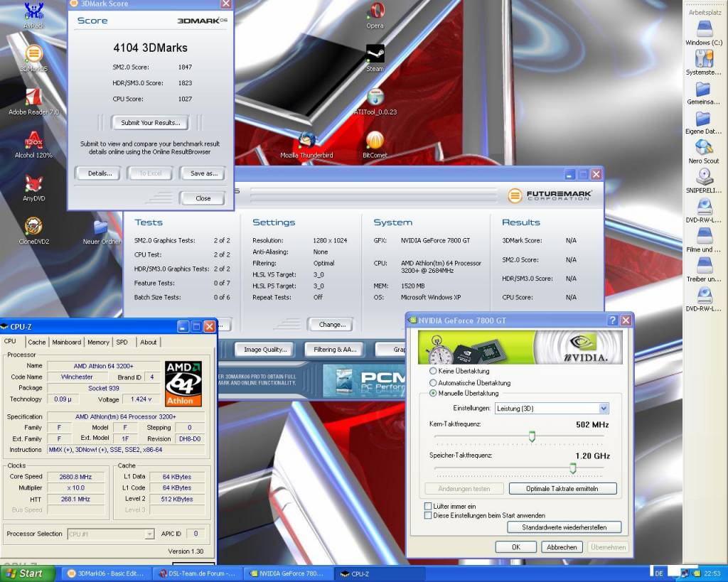This screenshot has width=728, height=582.
Task: Select Manuelle Übertaktung radio button
Action: (x=433, y=393)
